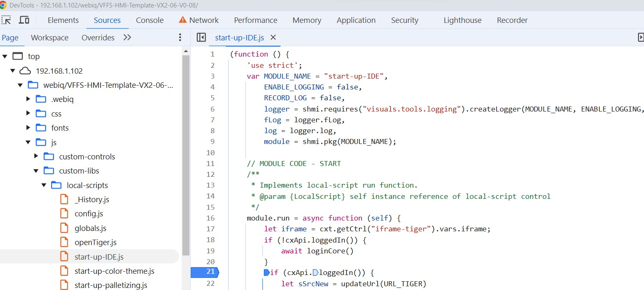This screenshot has width=644, height=290.
Task: Toggle the debugger sidebar icon at right
Action: pyautogui.click(x=640, y=37)
